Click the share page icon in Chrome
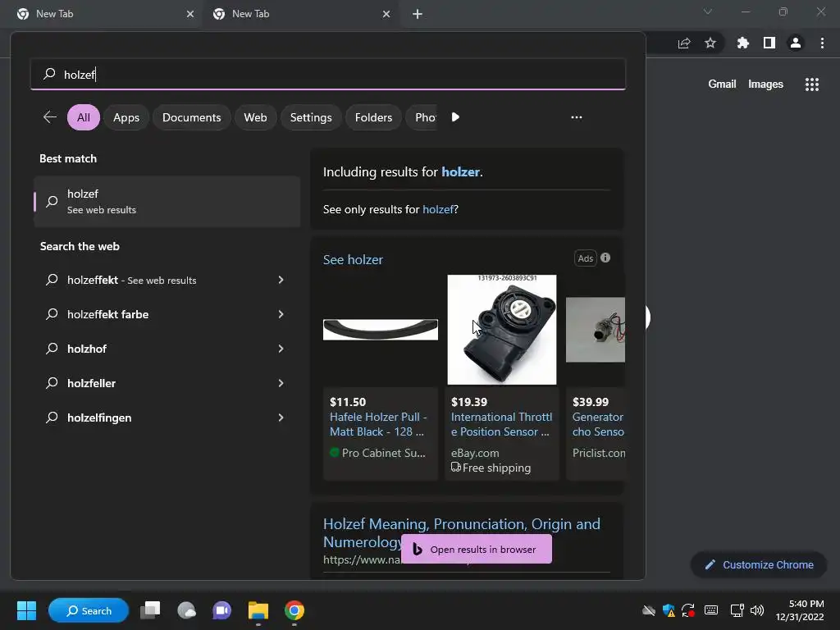840x630 pixels. tap(684, 43)
